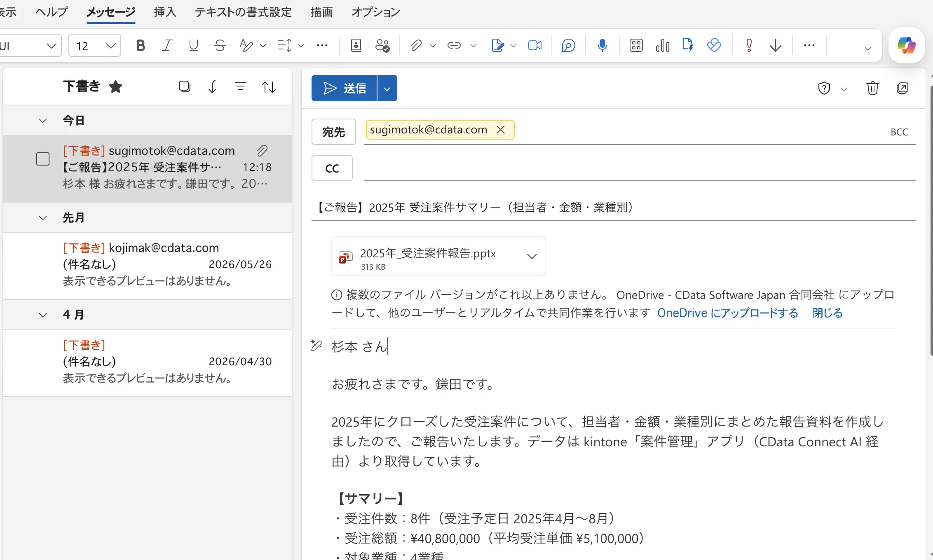Toggle select-all messages icon in list header

pos(185,86)
